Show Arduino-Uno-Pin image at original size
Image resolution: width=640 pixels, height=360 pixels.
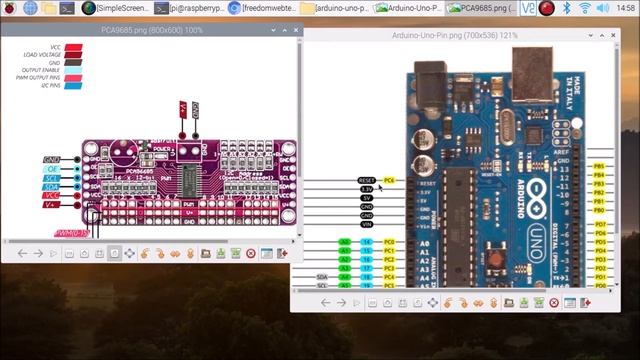pyautogui.click(x=418, y=303)
